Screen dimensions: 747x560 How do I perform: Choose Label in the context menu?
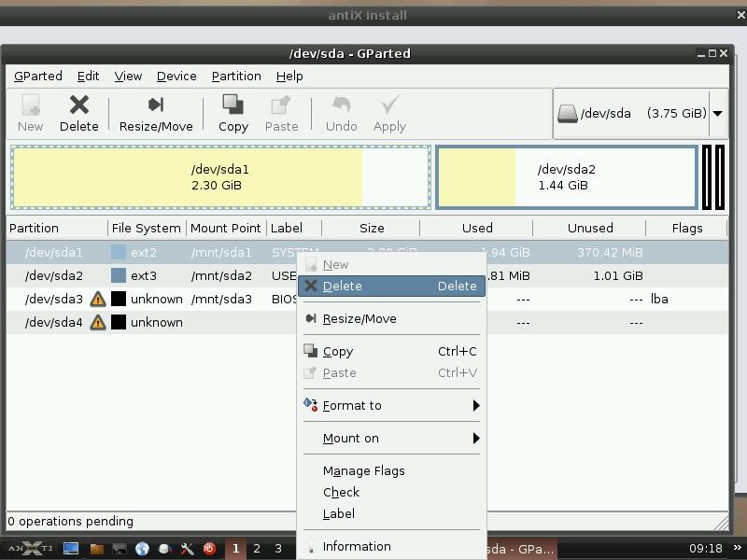(391, 514)
